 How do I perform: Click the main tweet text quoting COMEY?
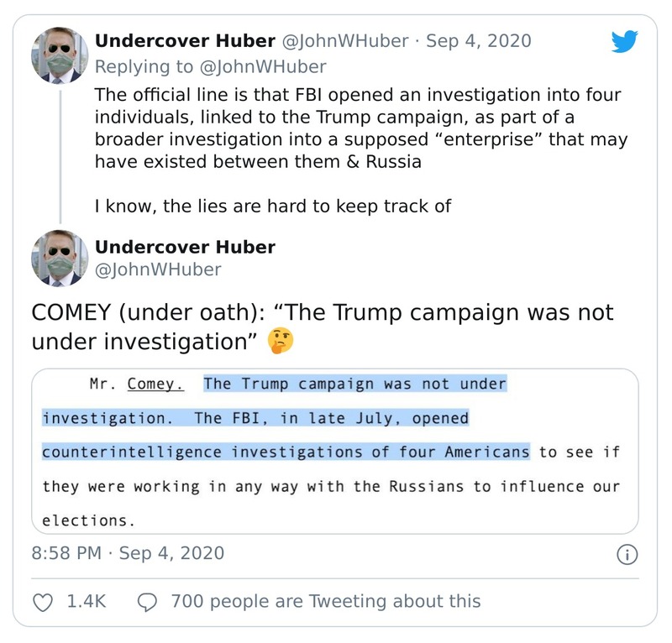coord(322,327)
